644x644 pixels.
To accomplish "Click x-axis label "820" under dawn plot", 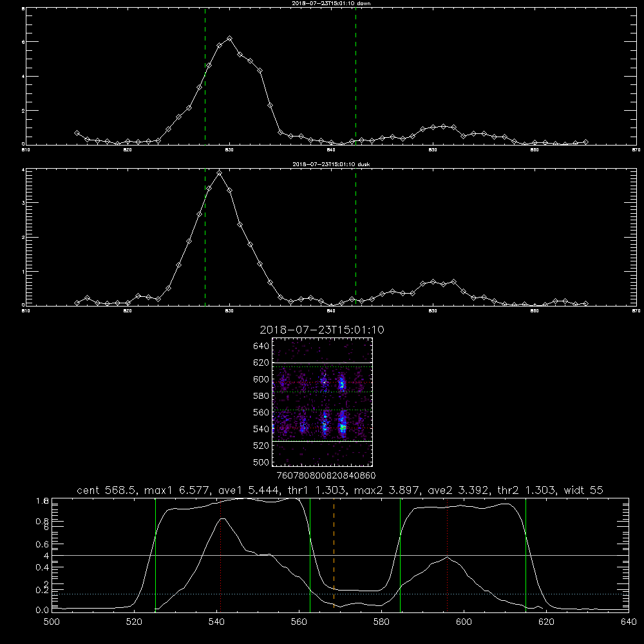I will click(128, 150).
